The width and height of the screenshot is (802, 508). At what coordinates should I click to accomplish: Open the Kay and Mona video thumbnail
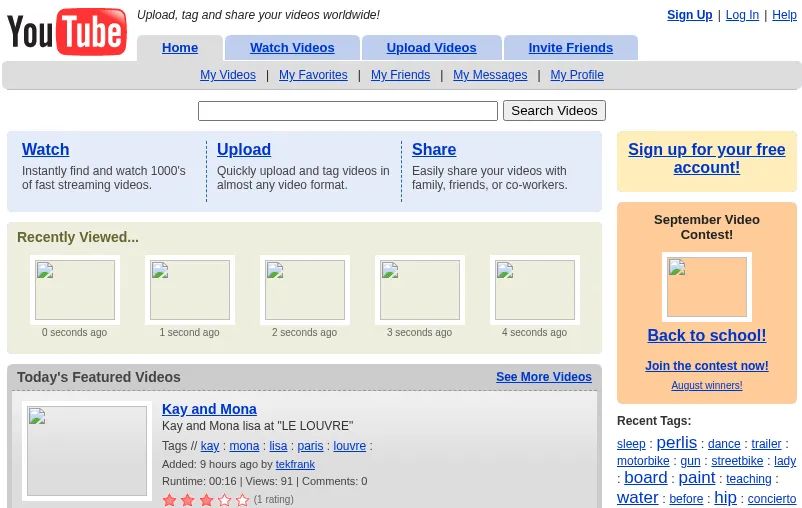87,451
